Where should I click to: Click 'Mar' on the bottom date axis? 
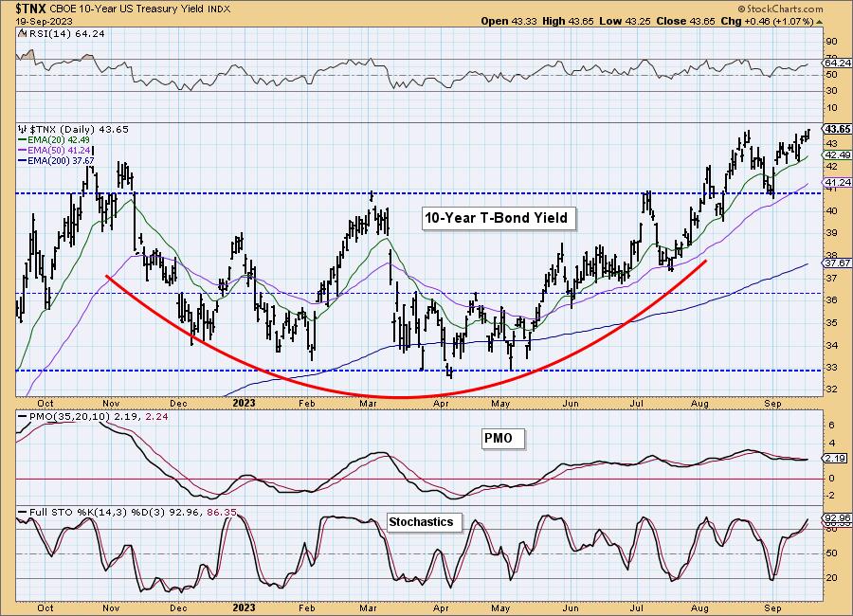(x=369, y=607)
